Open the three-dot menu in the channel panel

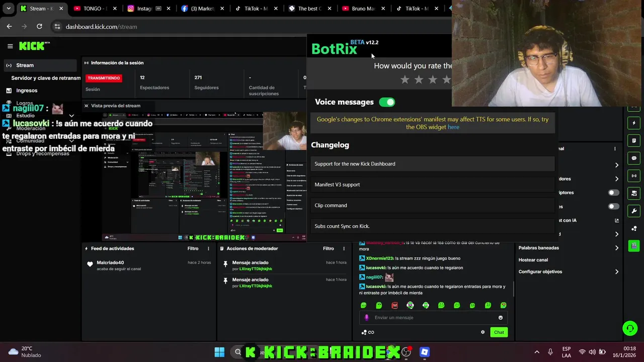click(x=615, y=149)
